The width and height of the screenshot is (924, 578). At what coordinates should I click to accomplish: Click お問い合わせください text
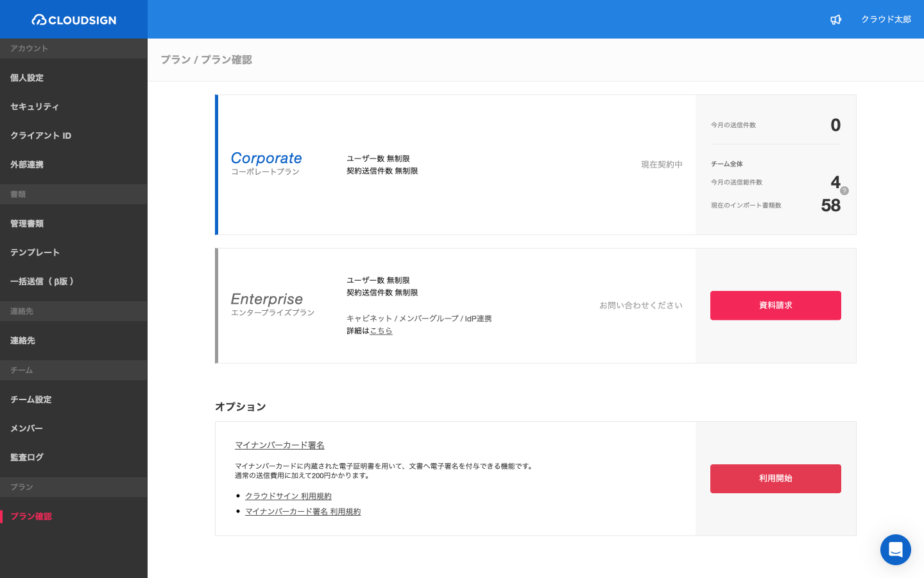click(x=641, y=305)
